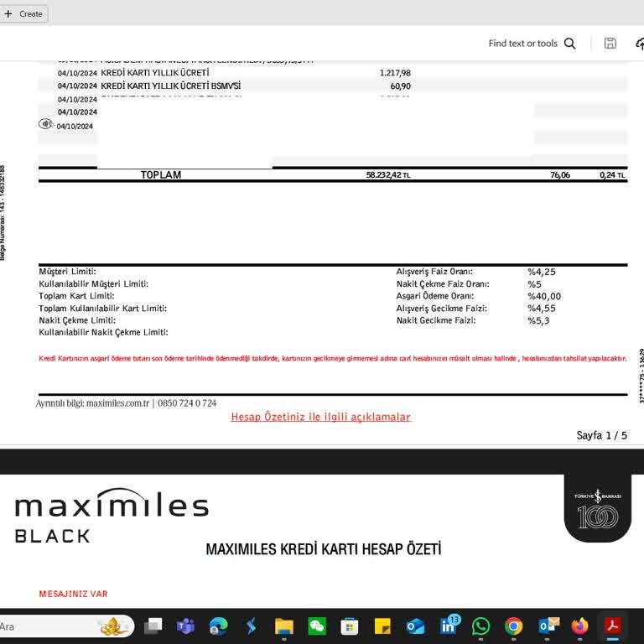The image size is (644, 644).
Task: Select the KREDİ KARTI YILLIK ÜCRETİ row text
Action: point(155,73)
